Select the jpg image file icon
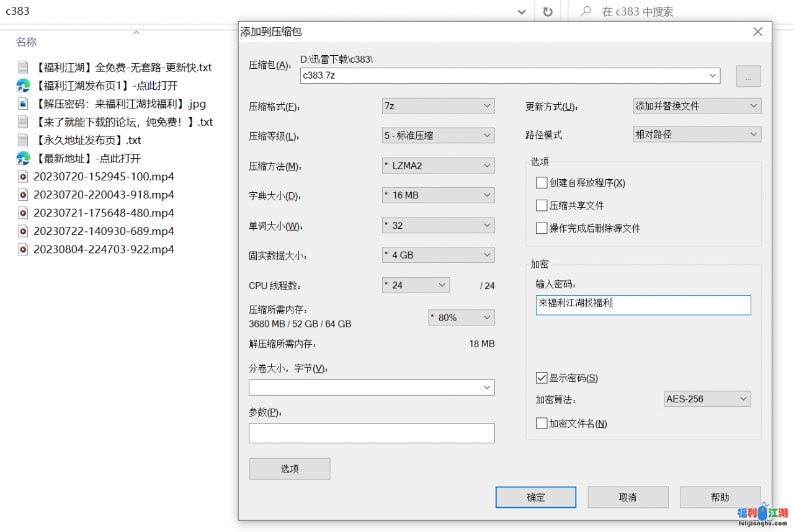This screenshot has width=794, height=532. pos(23,104)
